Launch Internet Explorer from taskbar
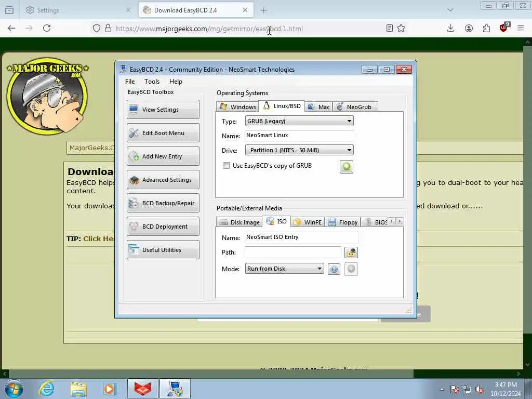 click(46, 389)
